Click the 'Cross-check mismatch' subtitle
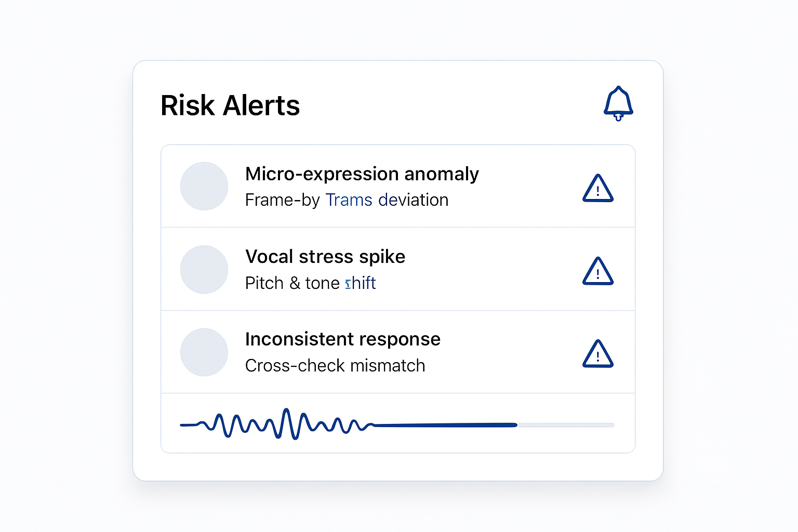798x532 pixels. 335,366
